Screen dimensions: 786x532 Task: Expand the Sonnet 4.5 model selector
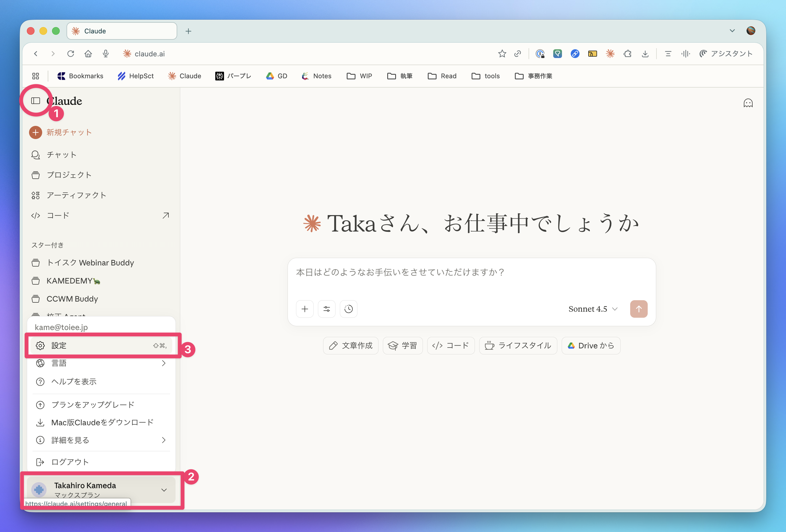tap(593, 309)
